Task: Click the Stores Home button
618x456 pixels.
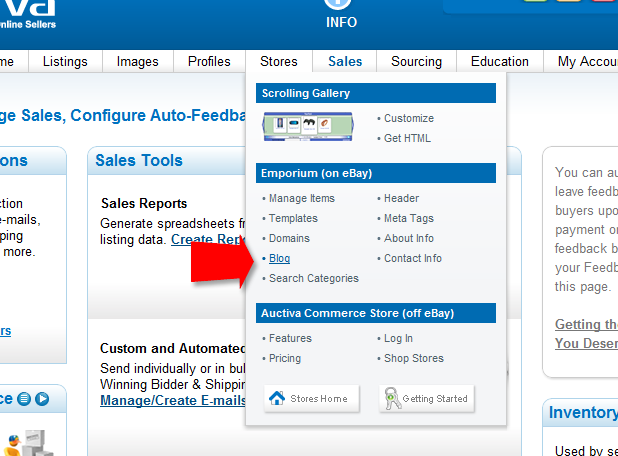Action: click(312, 398)
